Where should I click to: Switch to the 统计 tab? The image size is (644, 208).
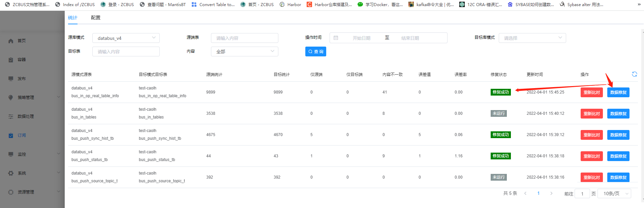tap(72, 18)
